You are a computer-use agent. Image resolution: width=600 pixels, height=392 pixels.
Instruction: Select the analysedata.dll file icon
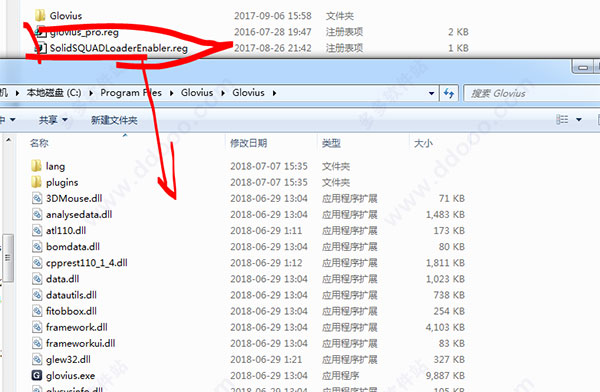[x=37, y=214]
